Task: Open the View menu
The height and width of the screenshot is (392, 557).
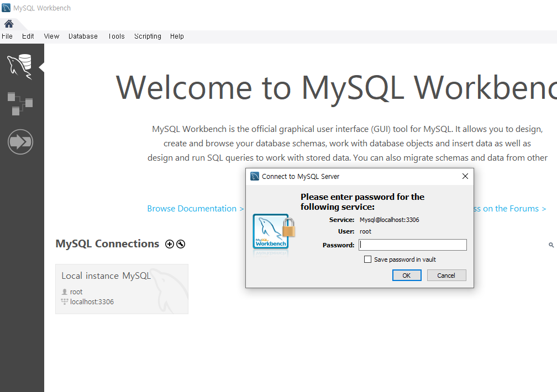Action: click(x=51, y=36)
